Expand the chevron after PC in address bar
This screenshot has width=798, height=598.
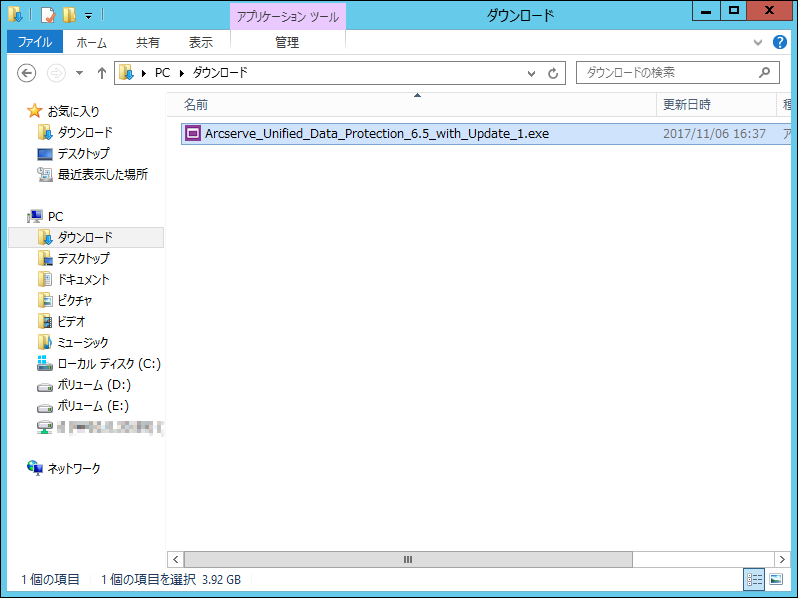pos(182,73)
